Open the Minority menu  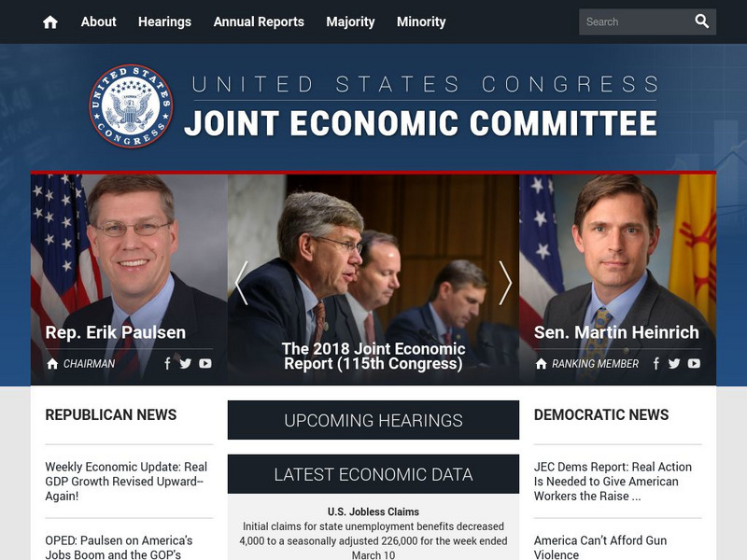[x=421, y=21]
